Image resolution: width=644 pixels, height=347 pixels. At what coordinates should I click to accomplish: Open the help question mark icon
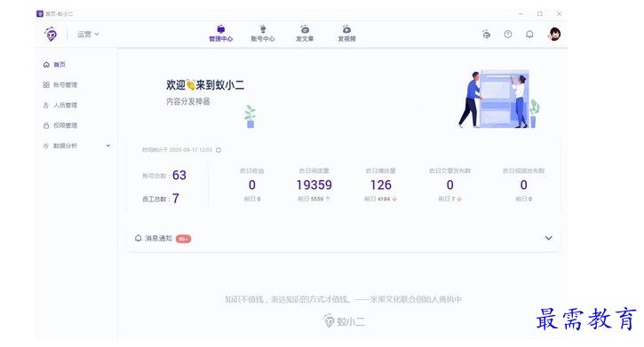(508, 34)
